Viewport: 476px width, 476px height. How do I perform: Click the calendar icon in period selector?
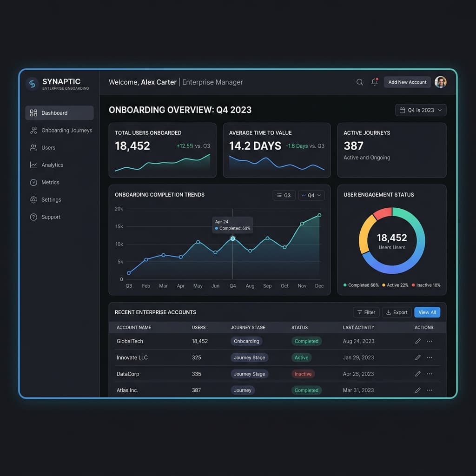(402, 110)
